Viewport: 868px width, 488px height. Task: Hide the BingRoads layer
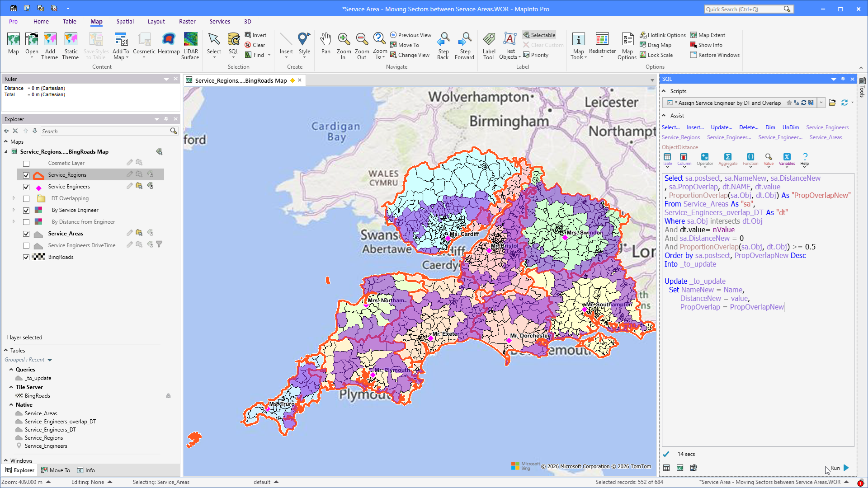coord(26,258)
